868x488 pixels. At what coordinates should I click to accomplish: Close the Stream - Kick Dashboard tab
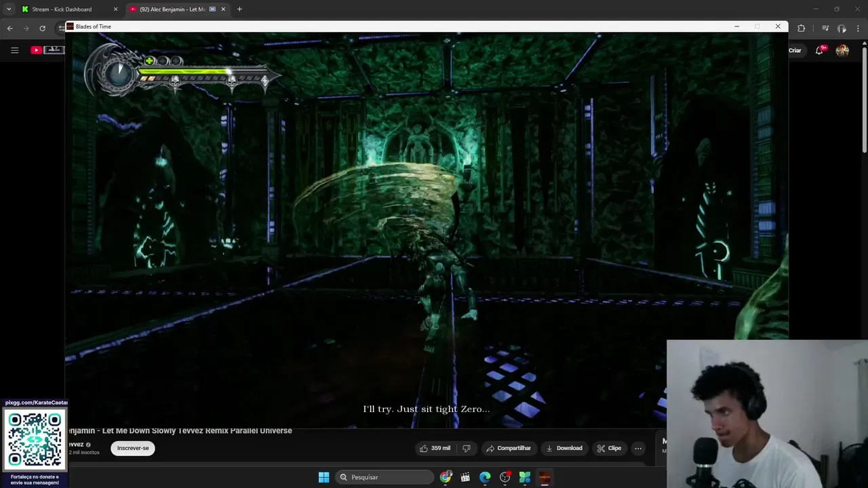[x=115, y=9]
